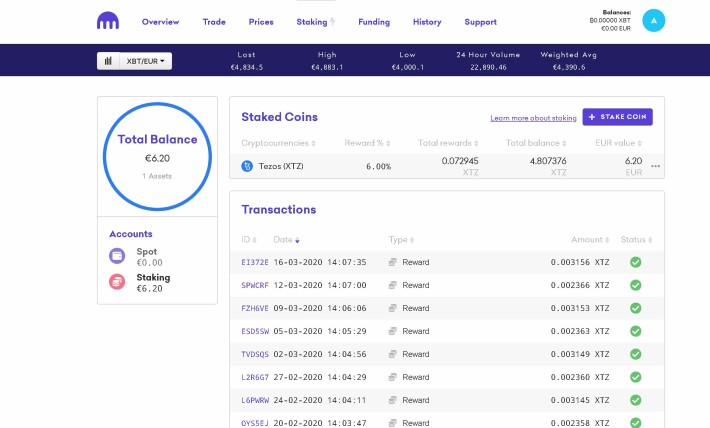The height and width of the screenshot is (428, 710).
Task: Click Reward type icon in SPWCRF row
Action: coord(393,285)
